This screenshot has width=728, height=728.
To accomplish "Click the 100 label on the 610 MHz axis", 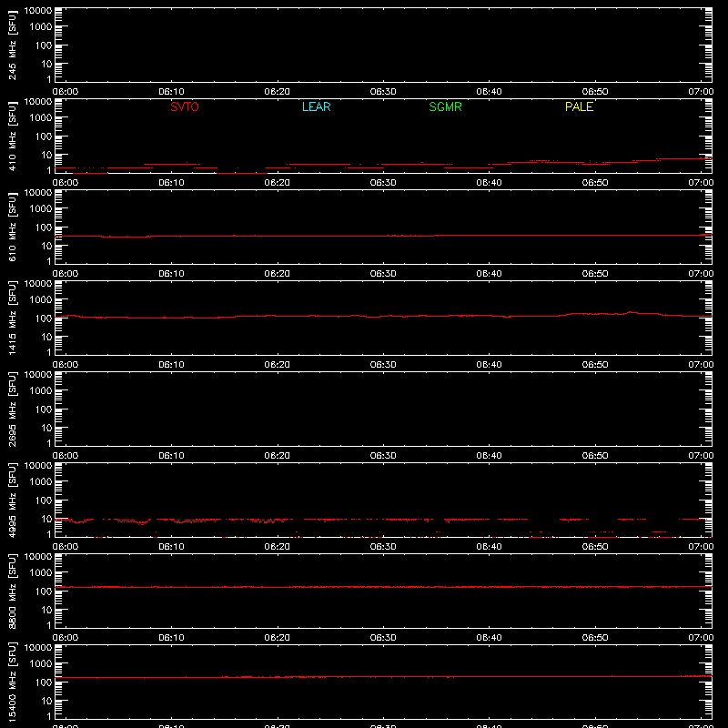I will tap(44, 227).
